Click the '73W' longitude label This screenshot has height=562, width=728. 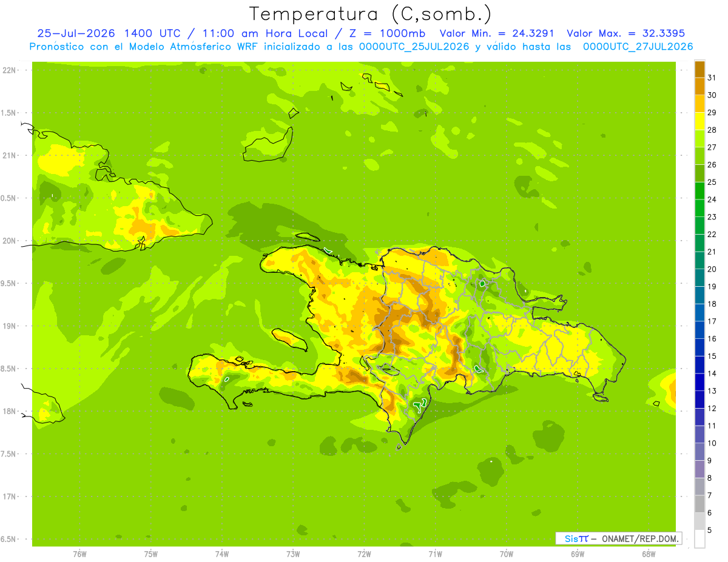(293, 554)
